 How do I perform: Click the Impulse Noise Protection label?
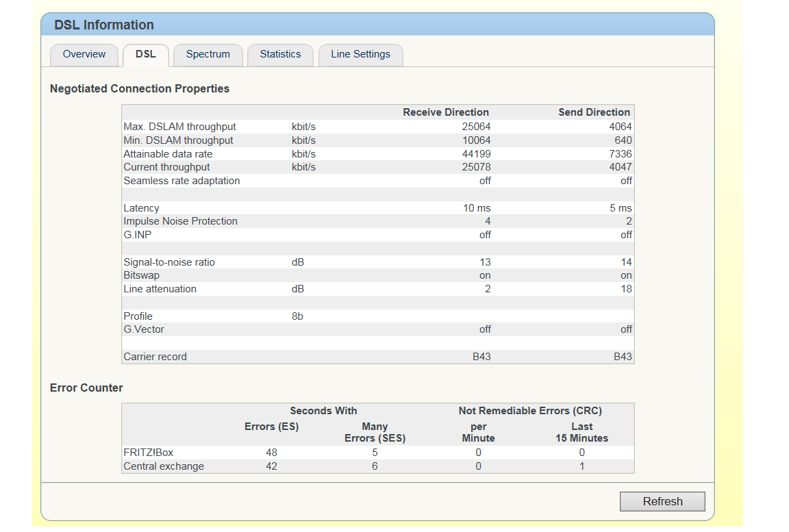point(180,221)
